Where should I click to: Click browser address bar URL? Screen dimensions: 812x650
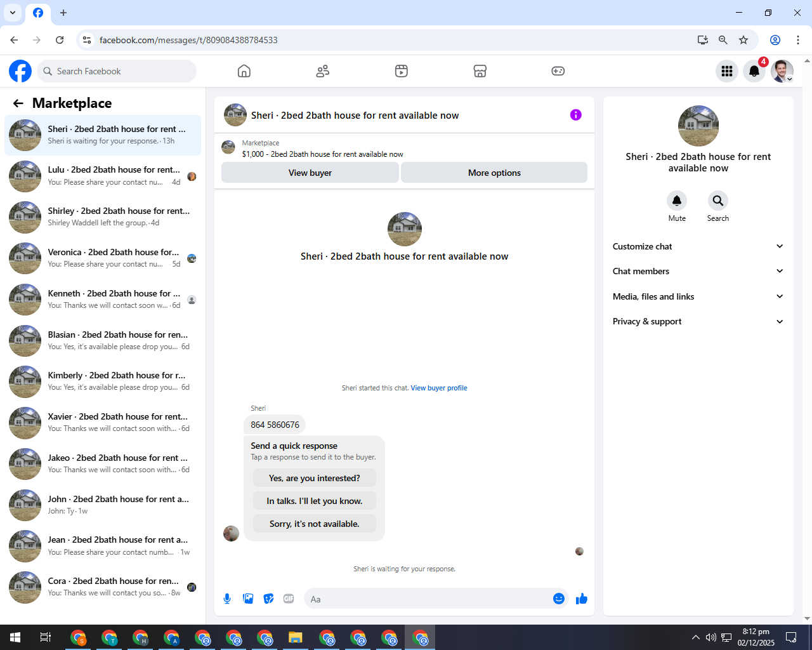(x=188, y=40)
